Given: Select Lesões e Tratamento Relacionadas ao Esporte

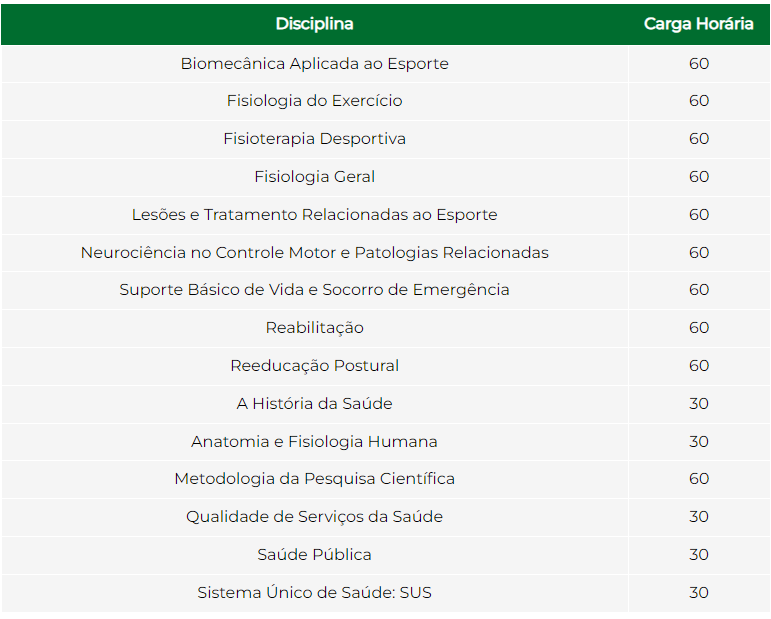Looking at the screenshot, I should pos(314,215).
